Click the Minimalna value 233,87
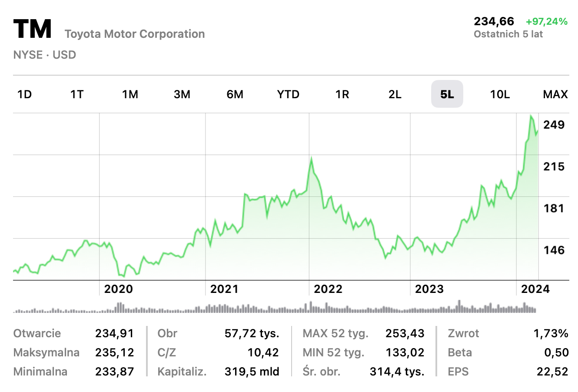 click(114, 372)
